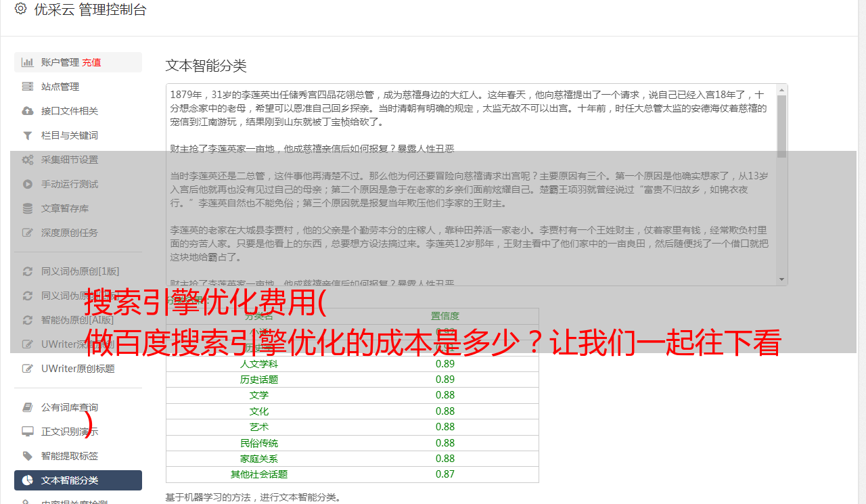Screen dimensions: 866x504
Task: Click the 其他社会话题 category cell
Action: click(x=259, y=474)
